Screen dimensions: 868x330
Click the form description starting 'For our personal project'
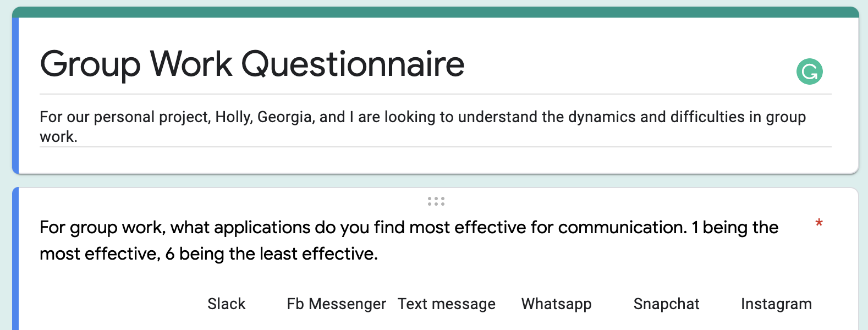click(422, 117)
